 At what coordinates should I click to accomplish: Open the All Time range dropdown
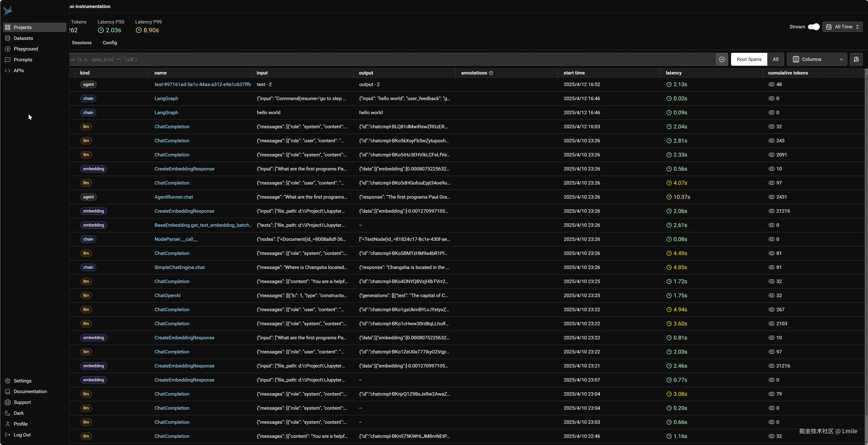[842, 27]
